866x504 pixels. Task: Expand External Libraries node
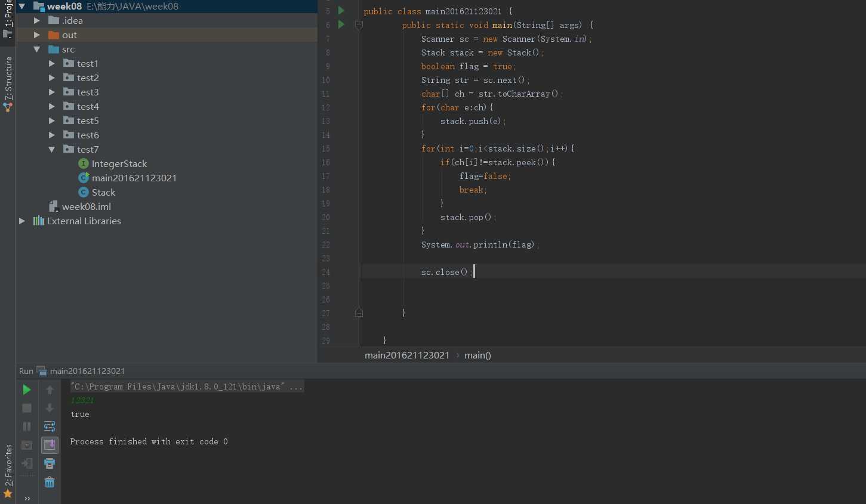(22, 221)
